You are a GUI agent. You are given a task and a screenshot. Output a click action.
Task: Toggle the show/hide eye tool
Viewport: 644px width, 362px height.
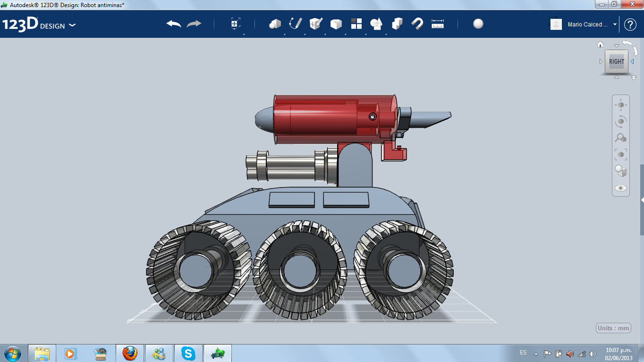tap(621, 188)
